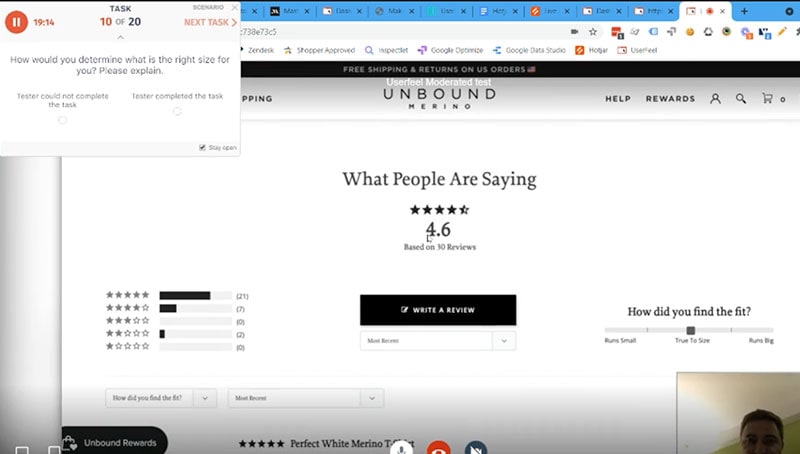This screenshot has height=454, width=800.
Task: Toggle the 'Stay open' checkbox
Action: click(x=203, y=147)
